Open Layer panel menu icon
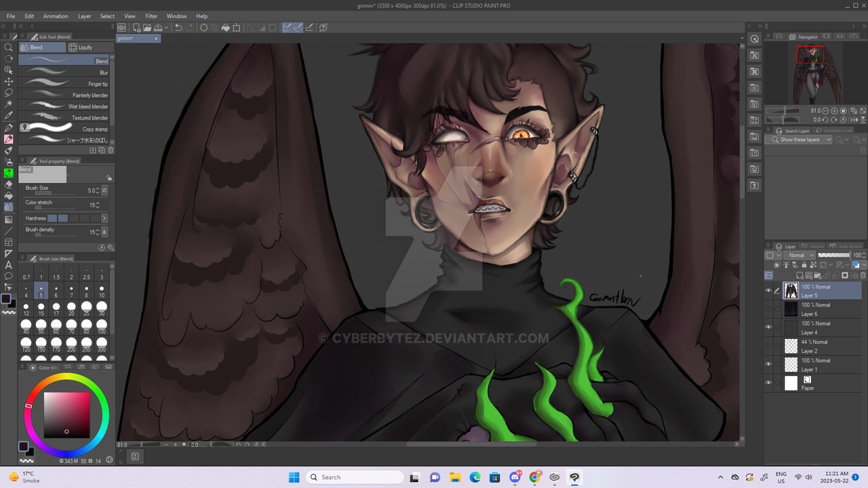 click(x=770, y=247)
